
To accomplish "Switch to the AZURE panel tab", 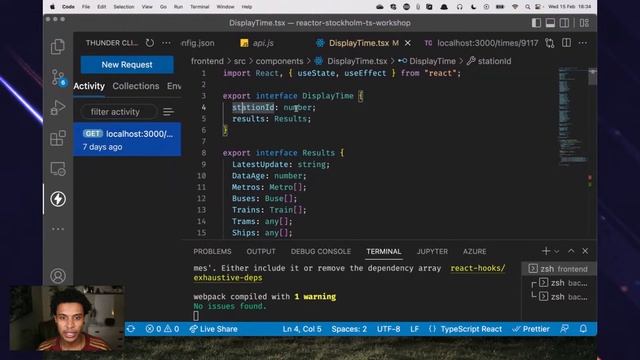I will pyautogui.click(x=474, y=251).
